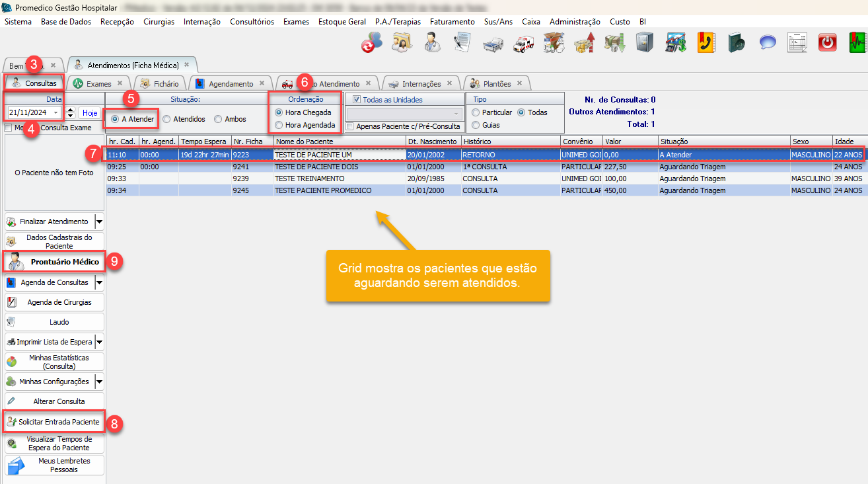Click the red power button icon
The width and height of the screenshot is (868, 484).
pyautogui.click(x=827, y=43)
